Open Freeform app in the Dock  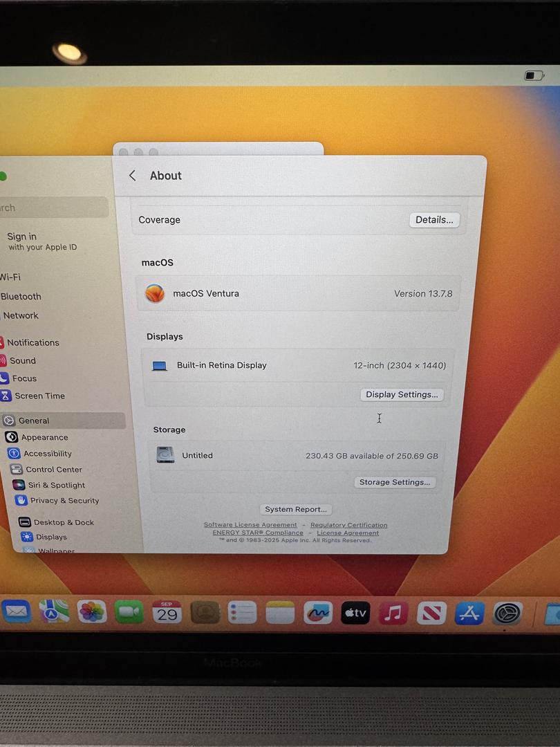click(x=318, y=613)
